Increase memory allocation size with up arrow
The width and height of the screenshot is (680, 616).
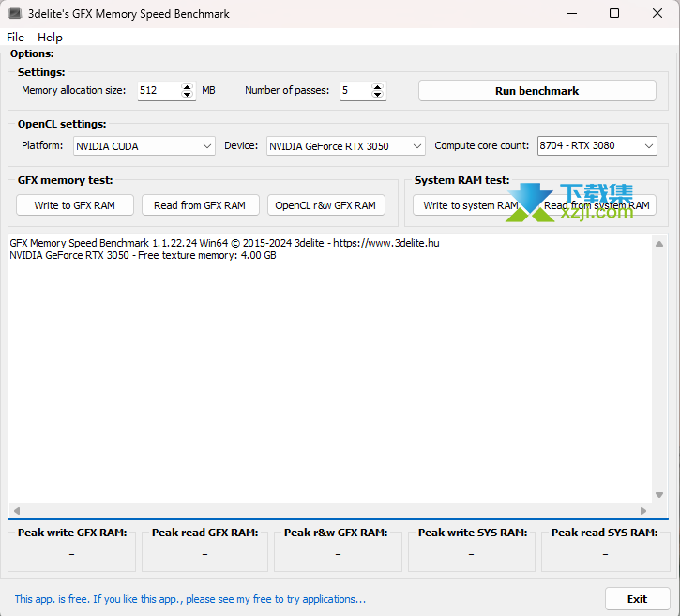187,87
